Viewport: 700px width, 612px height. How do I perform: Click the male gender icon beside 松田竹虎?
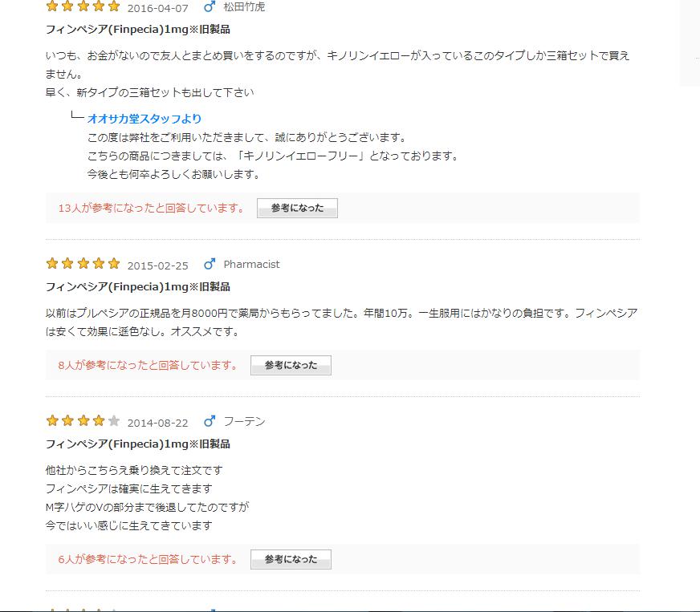[210, 7]
